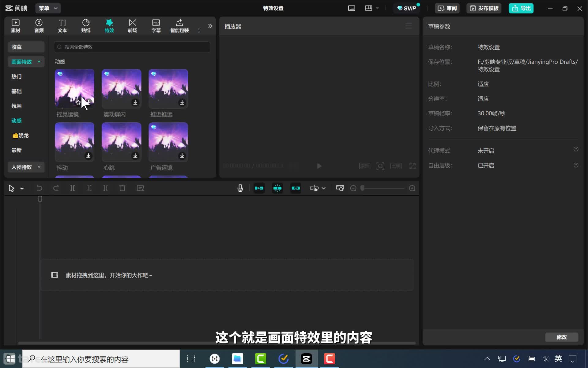
Task: Click the redo arrow
Action: (56, 188)
